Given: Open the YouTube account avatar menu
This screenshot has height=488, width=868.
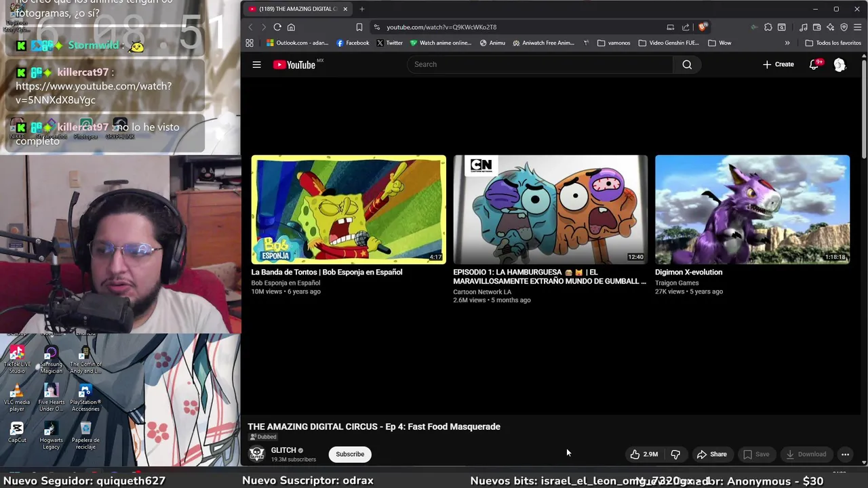Looking at the screenshot, I should pyautogui.click(x=840, y=64).
